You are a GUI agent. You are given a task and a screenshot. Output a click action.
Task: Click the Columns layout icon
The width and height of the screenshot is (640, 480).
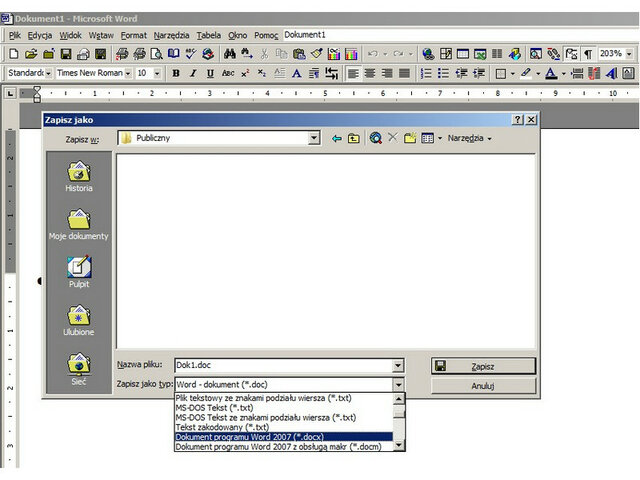[x=497, y=53]
